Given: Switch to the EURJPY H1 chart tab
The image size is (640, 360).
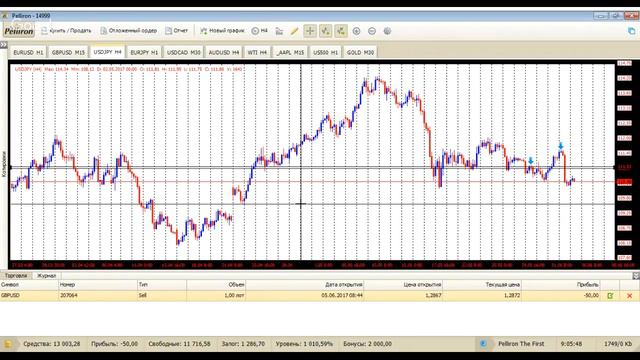Looking at the screenshot, I should (x=144, y=52).
